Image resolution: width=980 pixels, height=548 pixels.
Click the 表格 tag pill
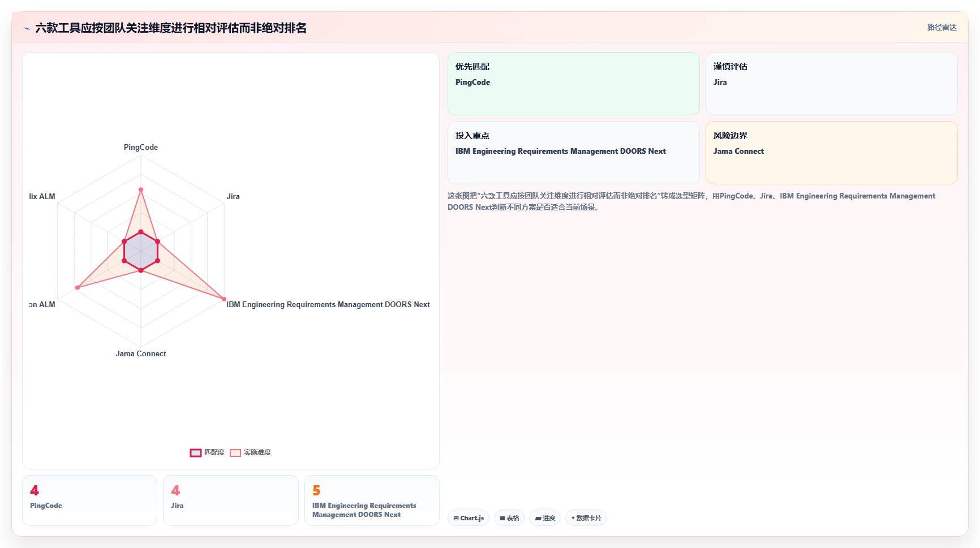(x=509, y=518)
